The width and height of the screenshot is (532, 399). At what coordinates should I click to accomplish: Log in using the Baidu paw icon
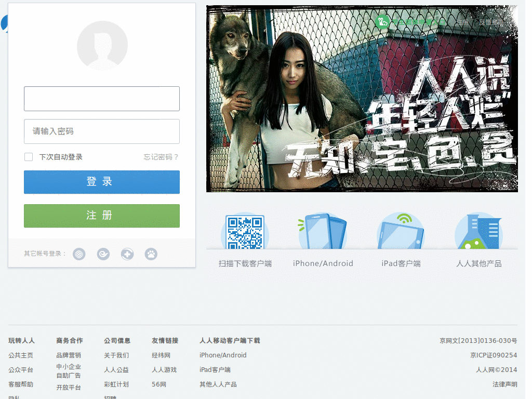[151, 254]
